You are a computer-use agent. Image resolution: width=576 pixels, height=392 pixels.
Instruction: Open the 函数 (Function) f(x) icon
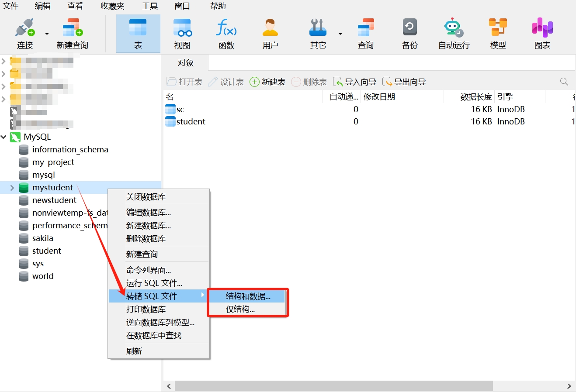click(226, 29)
